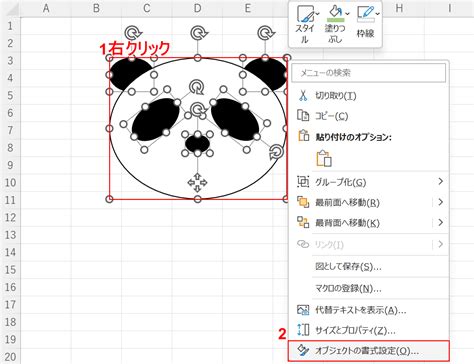
Task: Click the paste option clipboard icon
Action: (324, 158)
